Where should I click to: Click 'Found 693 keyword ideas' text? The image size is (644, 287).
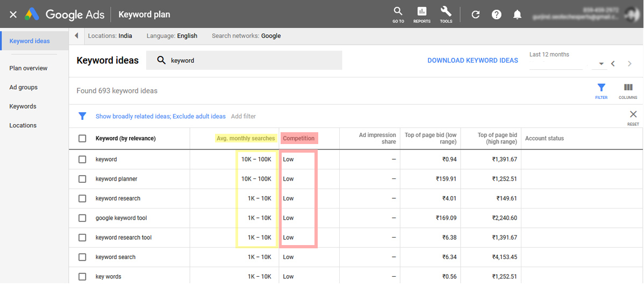point(117,91)
